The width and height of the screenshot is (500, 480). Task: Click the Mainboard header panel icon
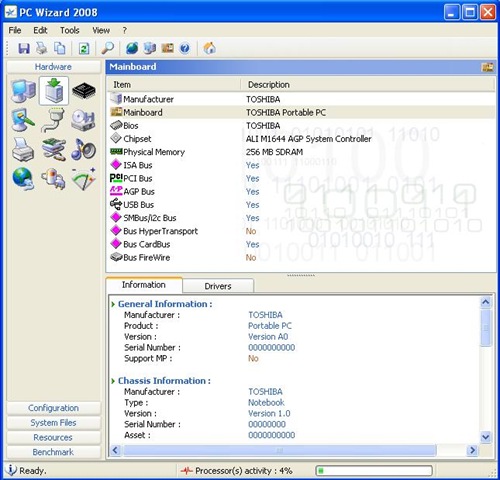[488, 67]
